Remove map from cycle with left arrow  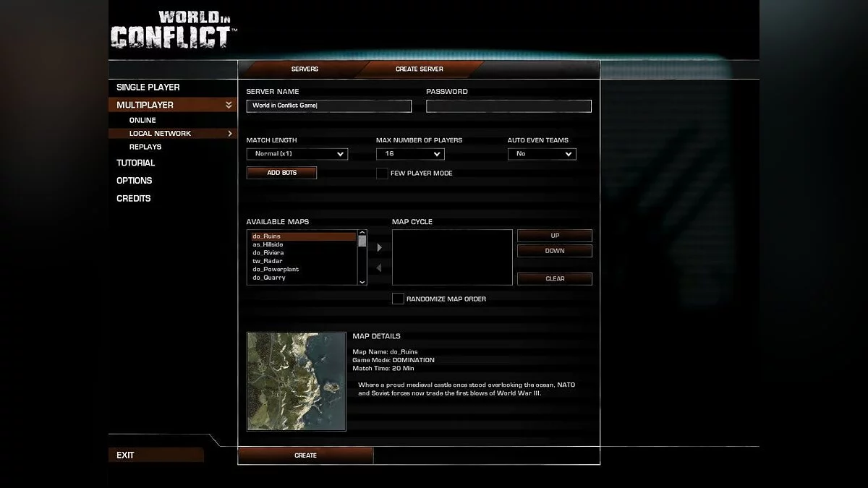[378, 268]
